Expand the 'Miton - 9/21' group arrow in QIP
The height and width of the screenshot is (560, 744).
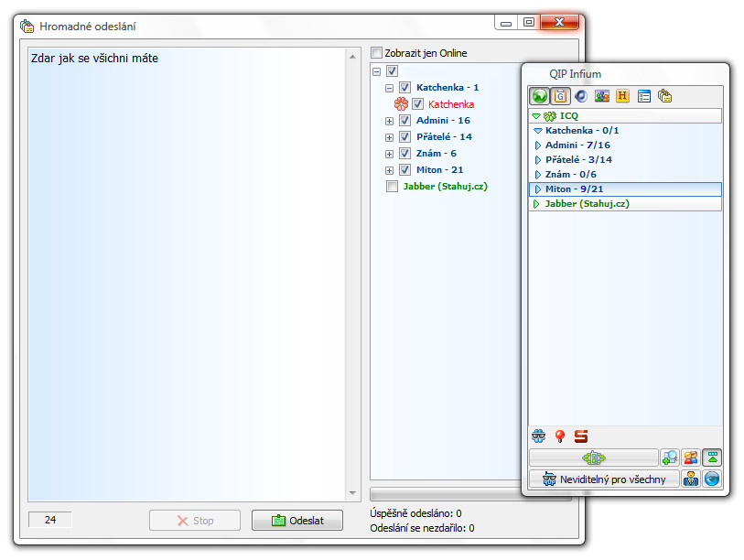538,189
